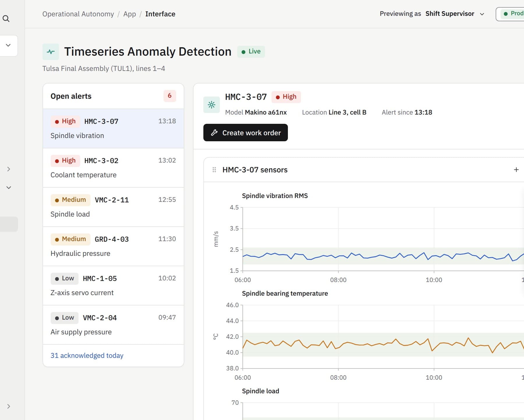The width and height of the screenshot is (524, 420).
Task: Open the sidebar dropdown box at top
Action: click(8, 45)
